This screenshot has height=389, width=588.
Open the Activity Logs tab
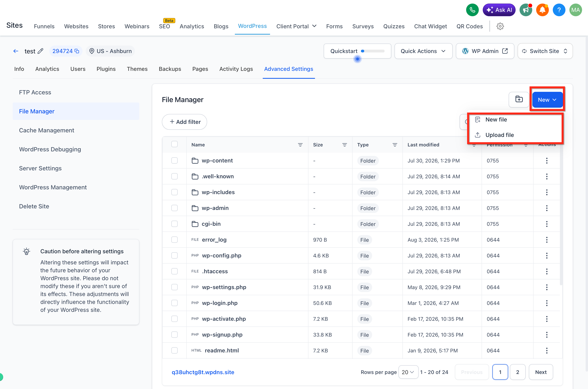click(236, 69)
